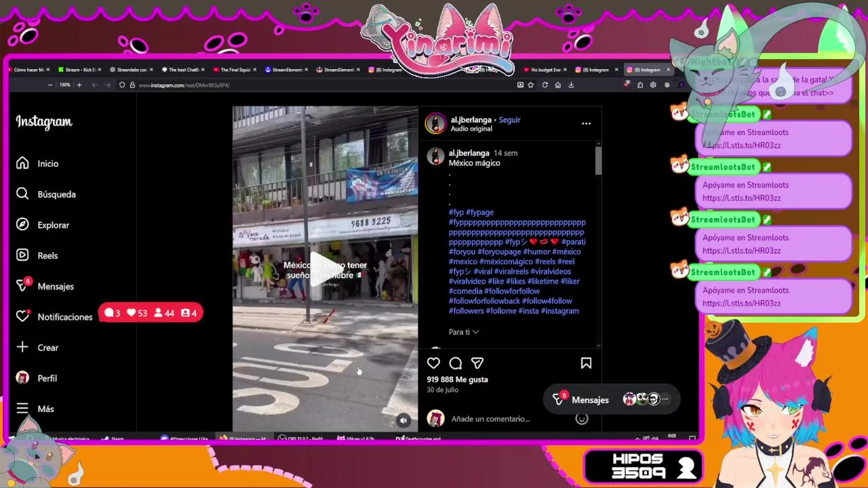868x488 pixels.
Task: Open the #comedia hashtag link
Action: coord(465,291)
